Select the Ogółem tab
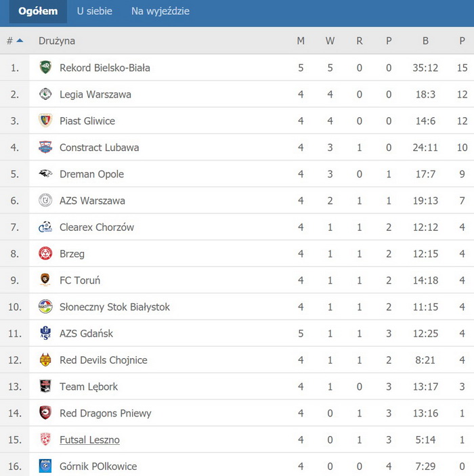474x476 pixels. click(38, 12)
